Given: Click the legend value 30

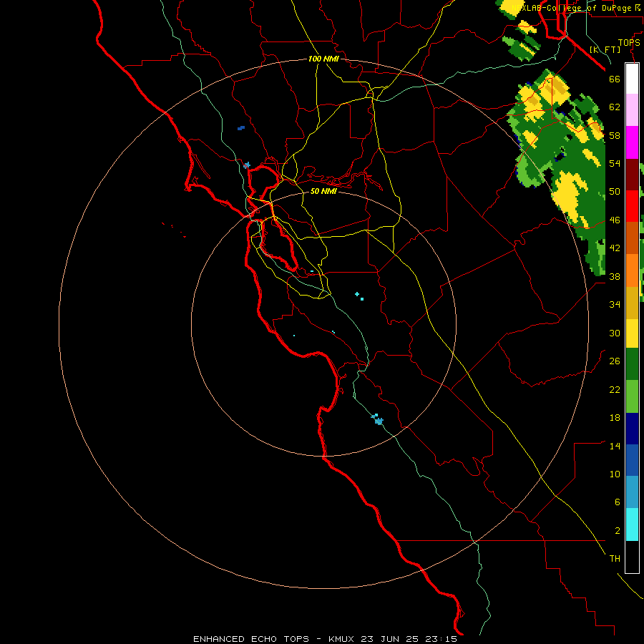Looking at the screenshot, I should pos(615,333).
